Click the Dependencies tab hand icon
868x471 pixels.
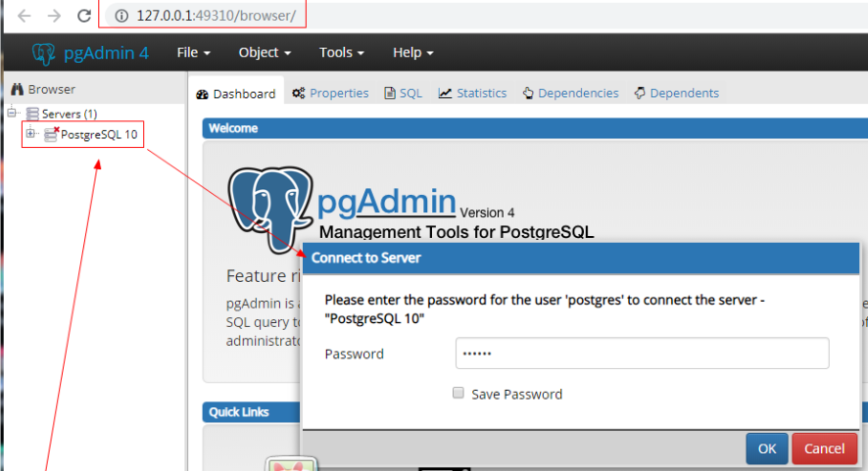(528, 93)
